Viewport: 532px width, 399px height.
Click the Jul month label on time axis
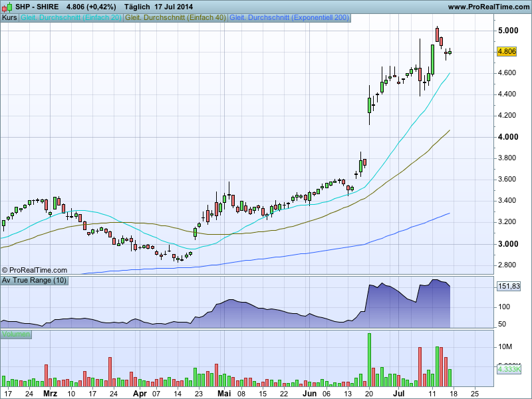click(x=398, y=394)
